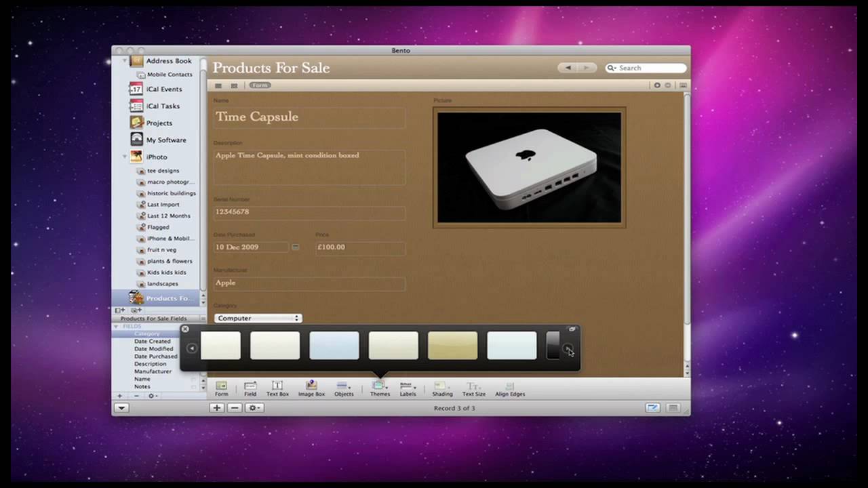The image size is (868, 488).
Task: Open the record action gear menu
Action: [254, 408]
